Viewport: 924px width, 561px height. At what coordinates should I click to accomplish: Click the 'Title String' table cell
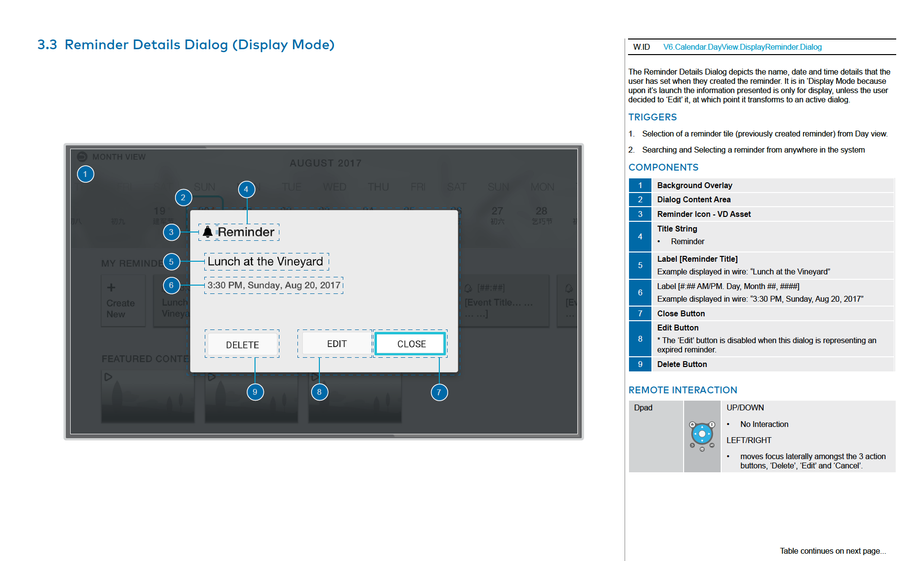coord(773,236)
